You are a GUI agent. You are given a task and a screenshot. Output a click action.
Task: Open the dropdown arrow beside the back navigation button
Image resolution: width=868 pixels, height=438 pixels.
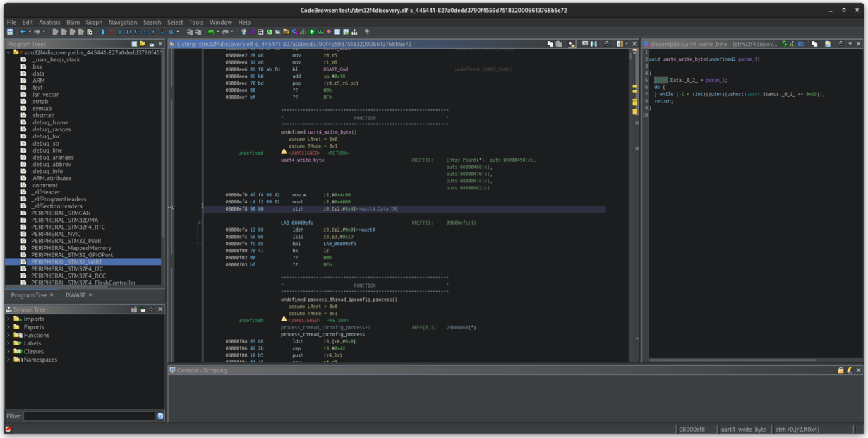pyautogui.click(x=30, y=32)
